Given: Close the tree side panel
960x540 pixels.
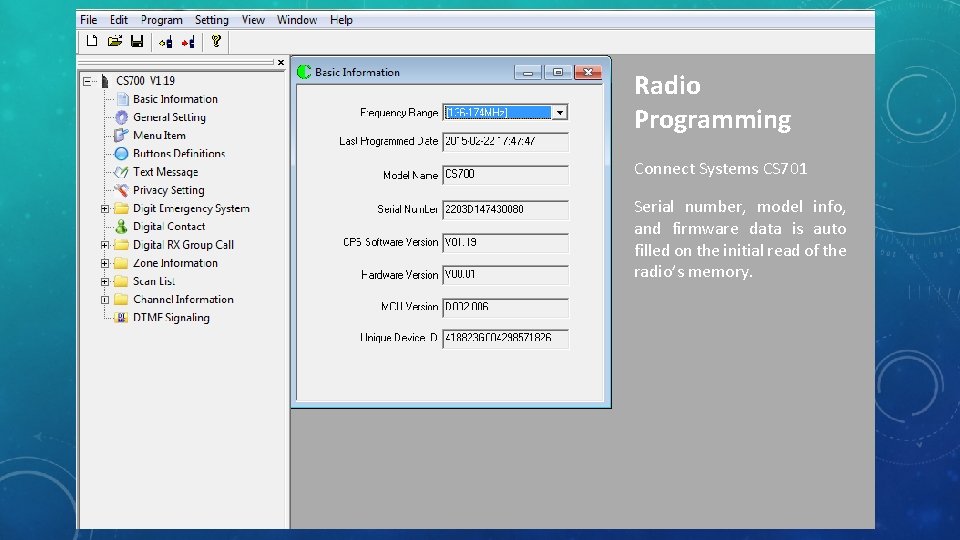Looking at the screenshot, I should click(x=280, y=62).
